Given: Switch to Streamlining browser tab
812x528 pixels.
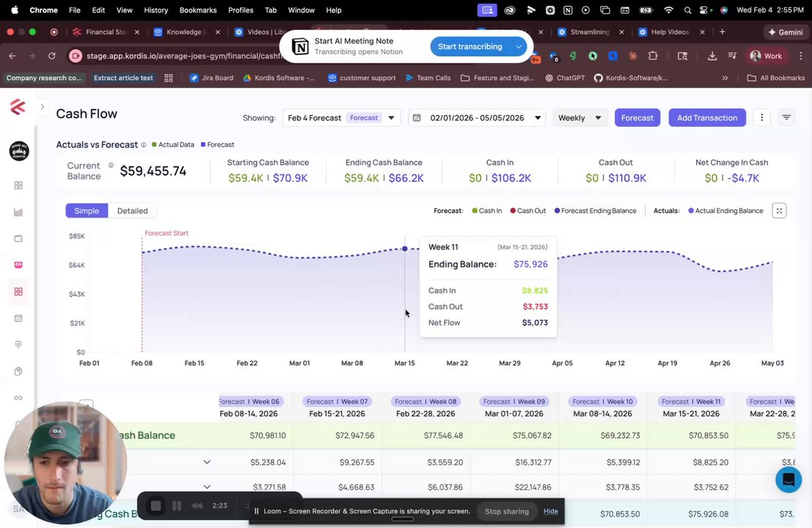Looking at the screenshot, I should (x=590, y=32).
